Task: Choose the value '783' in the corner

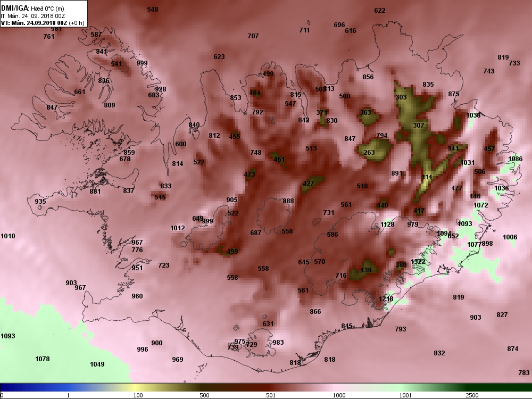Action: click(524, 373)
